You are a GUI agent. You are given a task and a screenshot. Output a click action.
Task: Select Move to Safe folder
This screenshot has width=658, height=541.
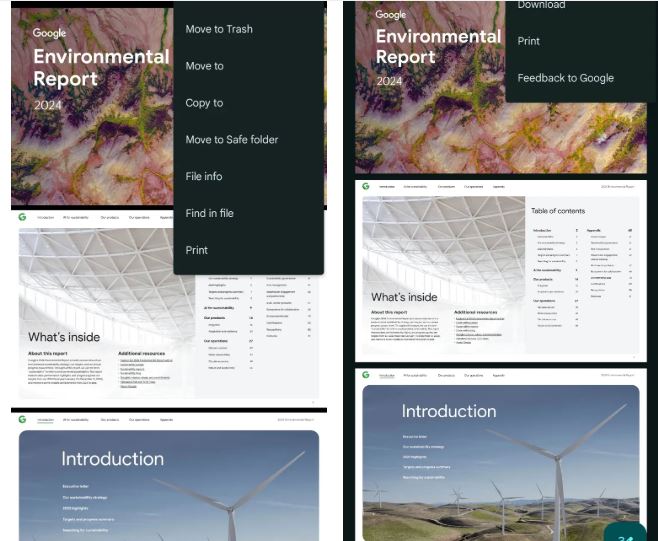[232, 140]
